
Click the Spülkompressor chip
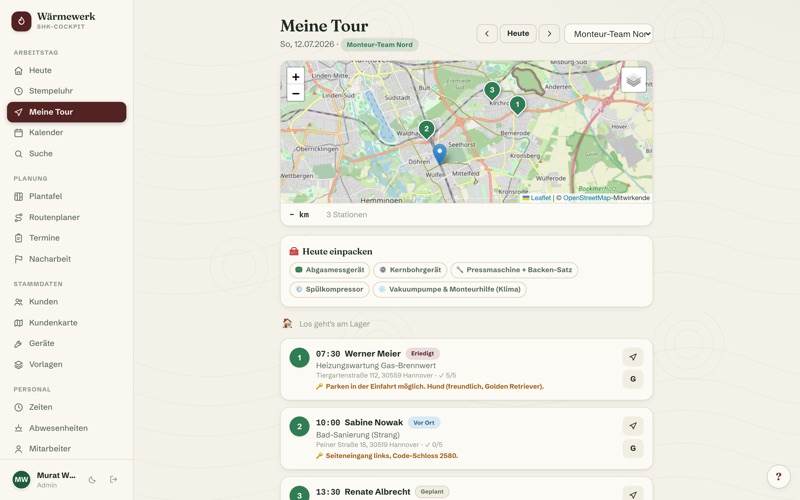click(329, 289)
